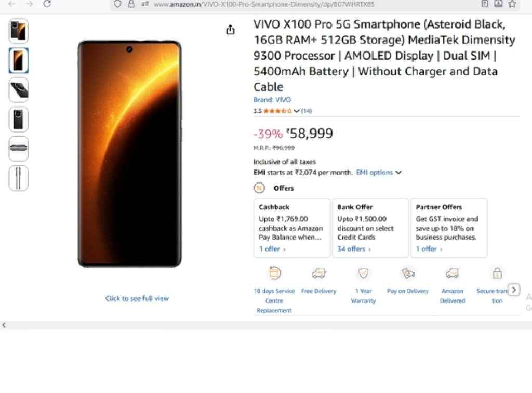Click the Amazon Delivered icon
532x393 pixels.
click(452, 273)
